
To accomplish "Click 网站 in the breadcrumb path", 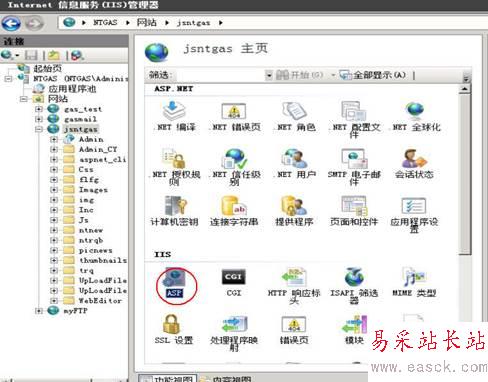I will tap(146, 23).
